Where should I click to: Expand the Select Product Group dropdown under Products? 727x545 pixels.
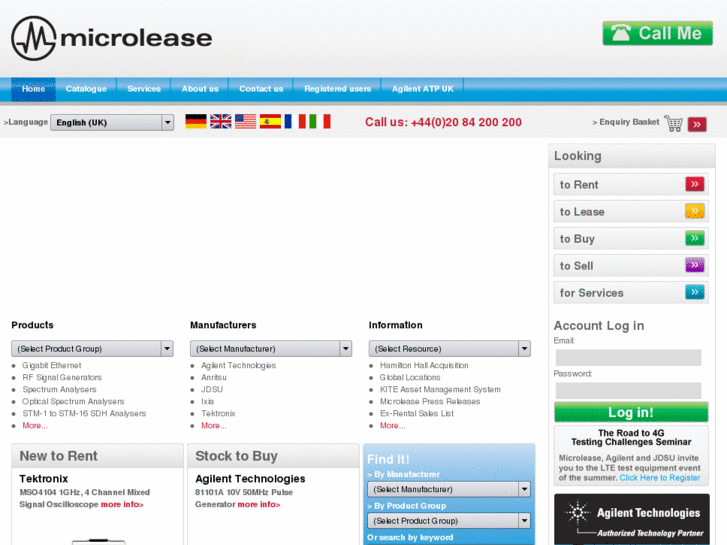click(92, 349)
